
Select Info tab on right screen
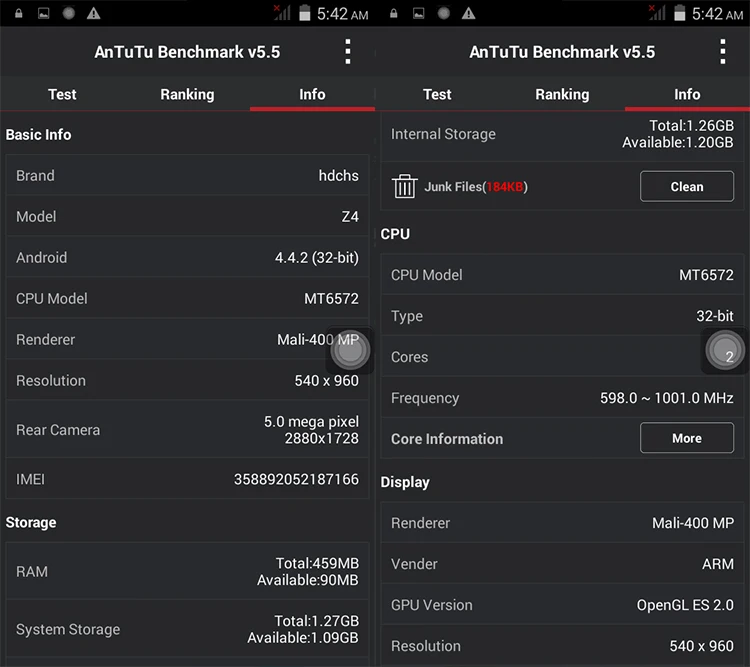click(687, 94)
